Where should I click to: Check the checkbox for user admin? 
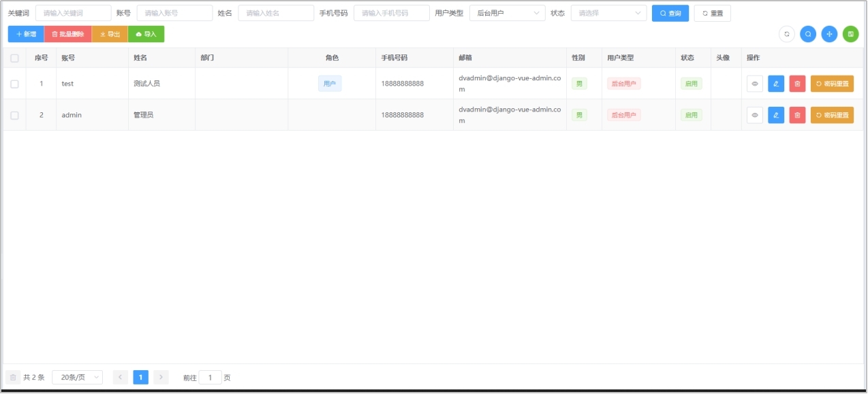tap(14, 114)
